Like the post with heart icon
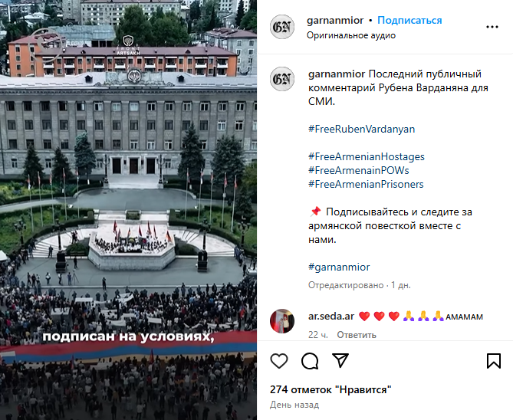This screenshot has width=513, height=420. click(x=279, y=361)
